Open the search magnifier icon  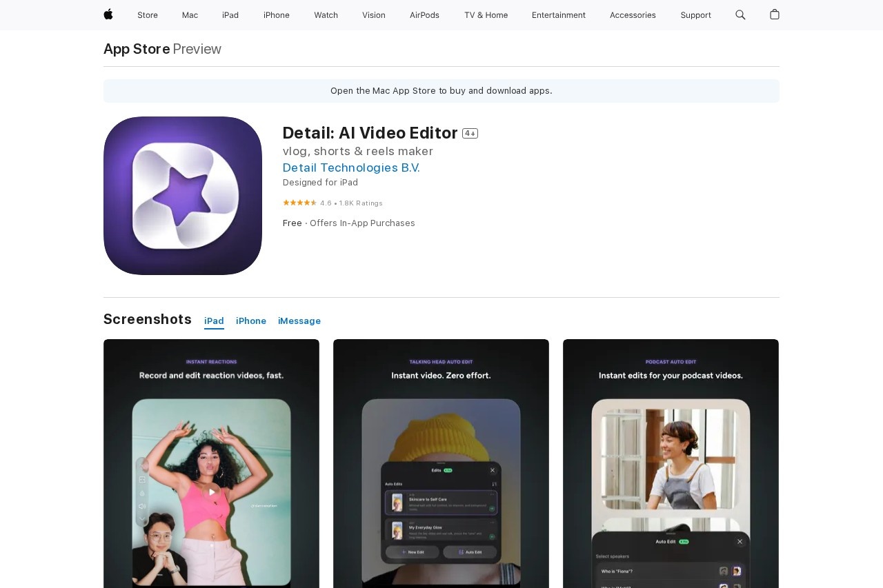740,14
